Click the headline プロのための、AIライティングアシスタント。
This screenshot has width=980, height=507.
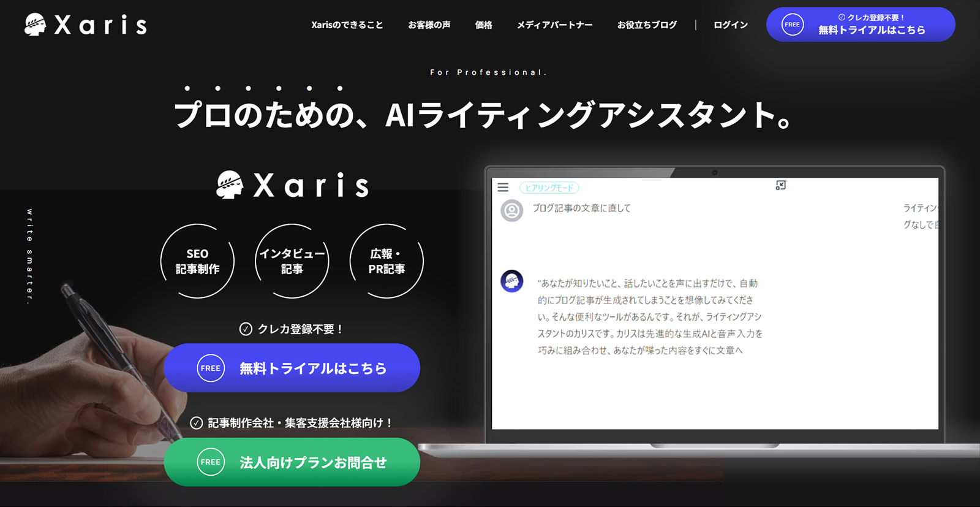click(x=483, y=115)
